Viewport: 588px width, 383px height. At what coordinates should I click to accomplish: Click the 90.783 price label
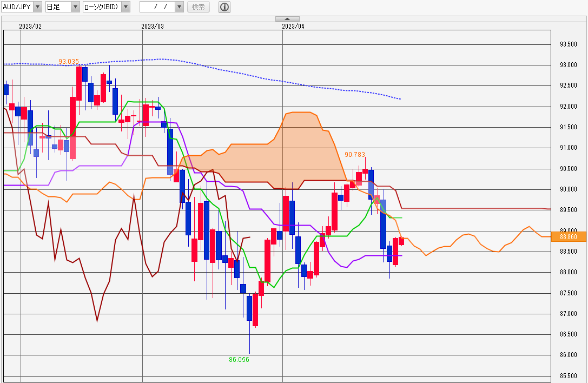(x=355, y=154)
